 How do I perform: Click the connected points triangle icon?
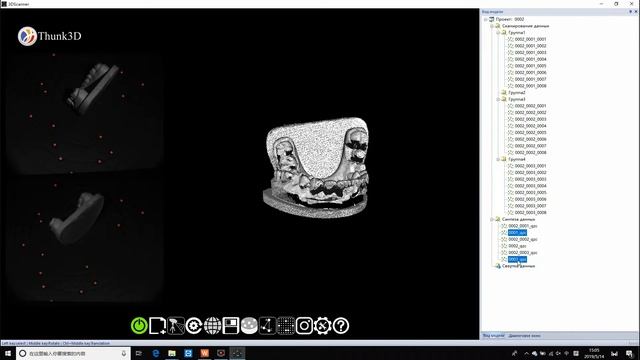click(267, 326)
